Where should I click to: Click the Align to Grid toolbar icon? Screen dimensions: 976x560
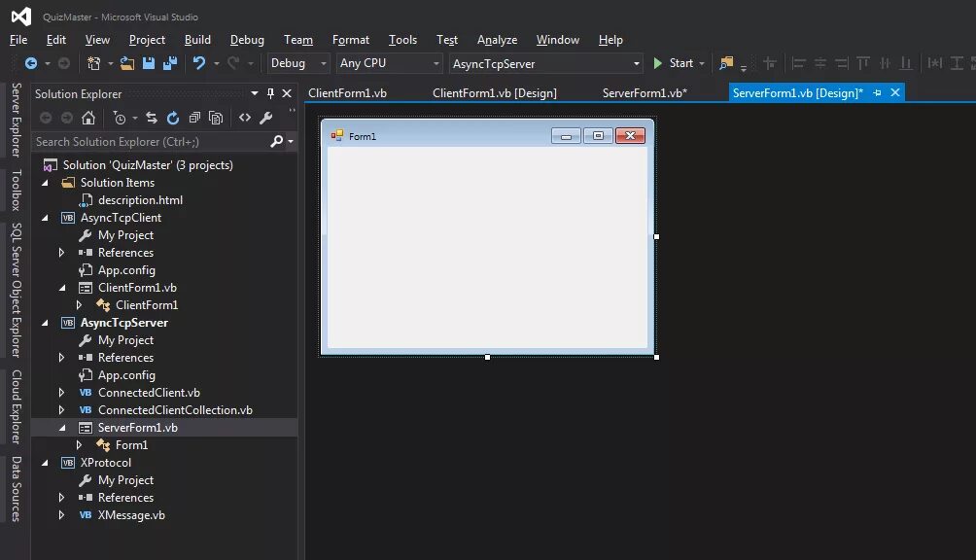coord(769,63)
